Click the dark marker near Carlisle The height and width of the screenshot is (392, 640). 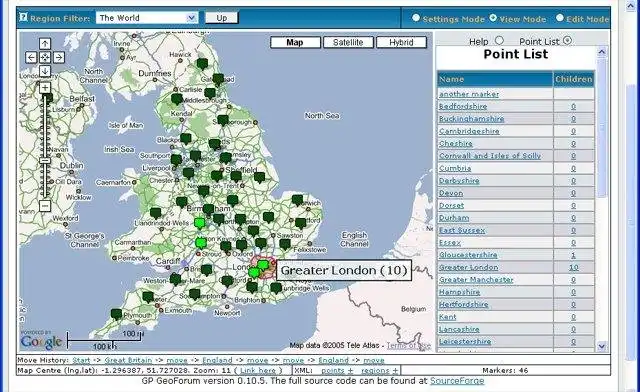click(x=177, y=98)
